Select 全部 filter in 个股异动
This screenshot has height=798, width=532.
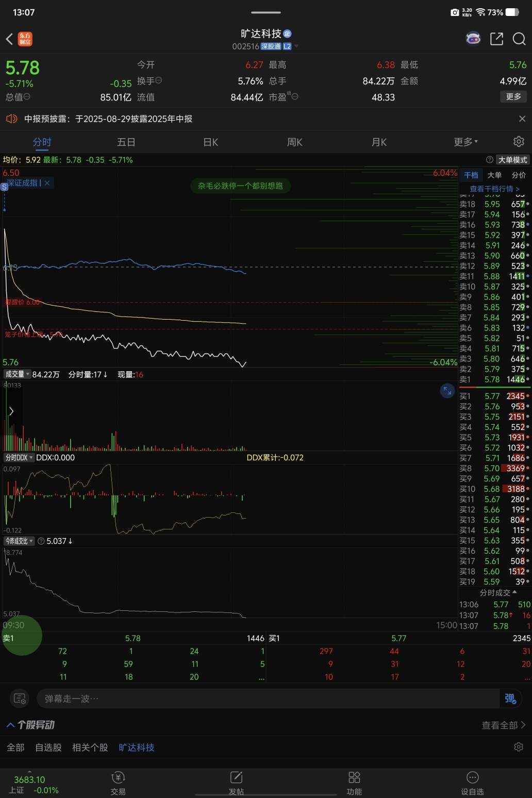click(x=15, y=747)
